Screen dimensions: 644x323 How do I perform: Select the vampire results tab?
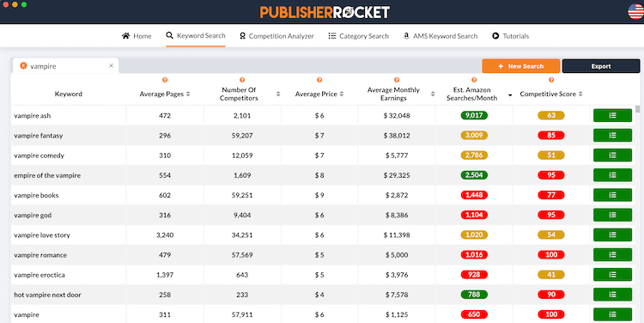coord(66,66)
